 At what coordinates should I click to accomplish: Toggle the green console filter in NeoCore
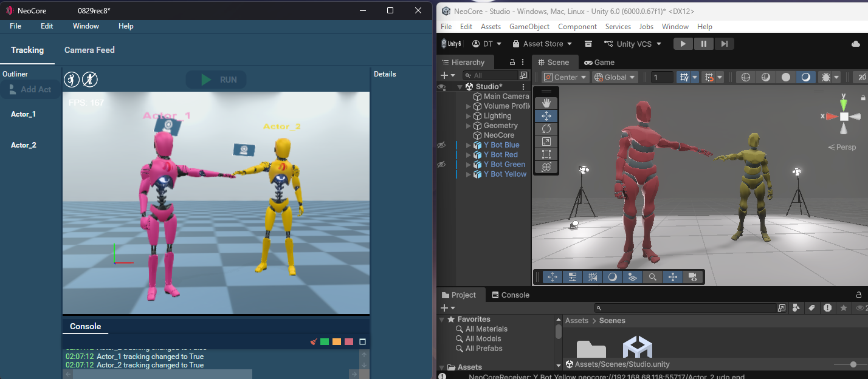tap(325, 342)
